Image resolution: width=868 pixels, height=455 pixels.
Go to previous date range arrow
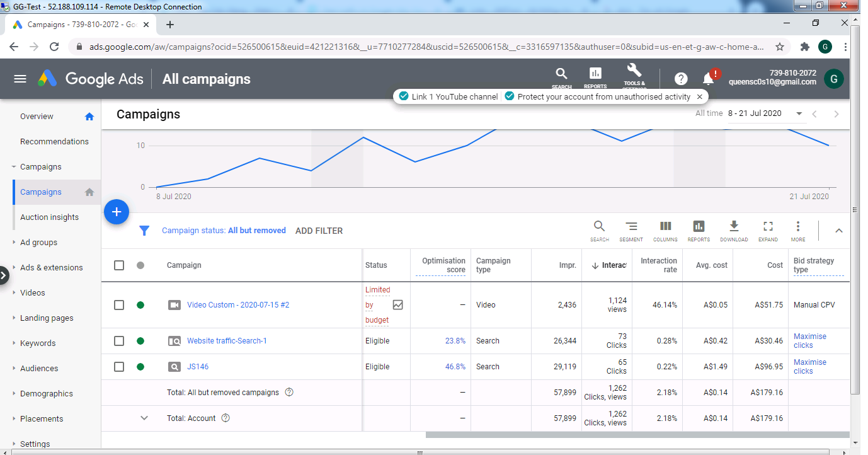(x=814, y=114)
